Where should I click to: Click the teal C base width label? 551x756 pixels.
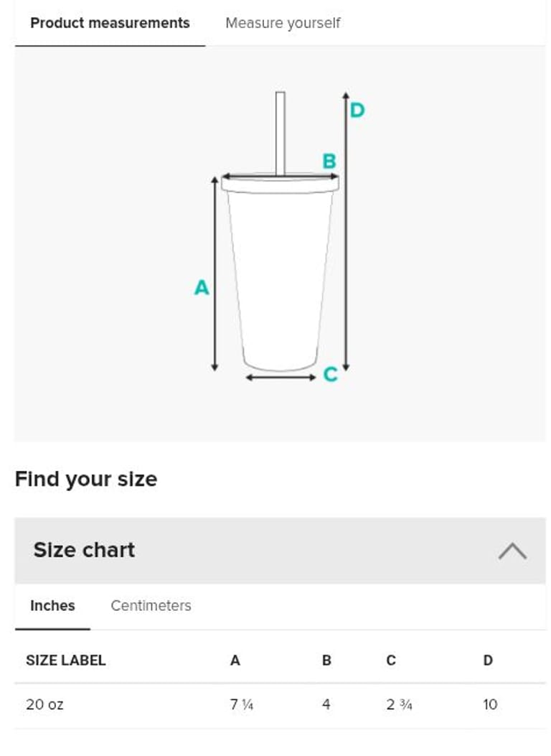330,374
